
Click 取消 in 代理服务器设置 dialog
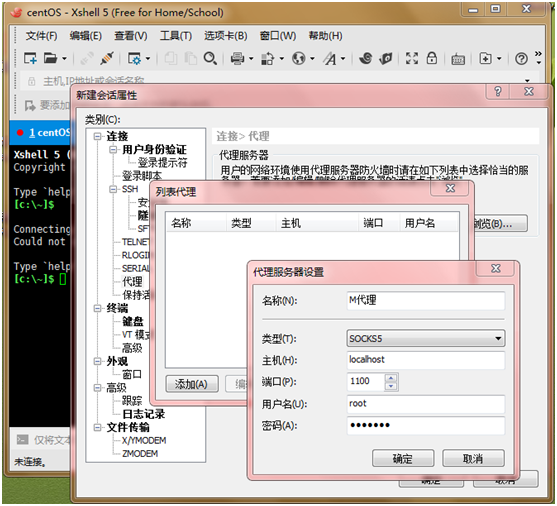473,458
